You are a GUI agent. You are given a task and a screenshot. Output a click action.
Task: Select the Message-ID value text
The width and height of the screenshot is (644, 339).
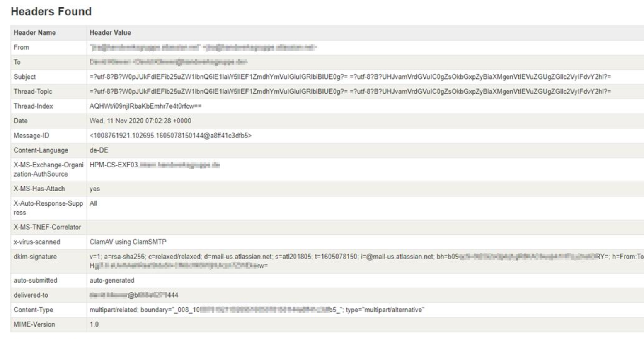[170, 136]
